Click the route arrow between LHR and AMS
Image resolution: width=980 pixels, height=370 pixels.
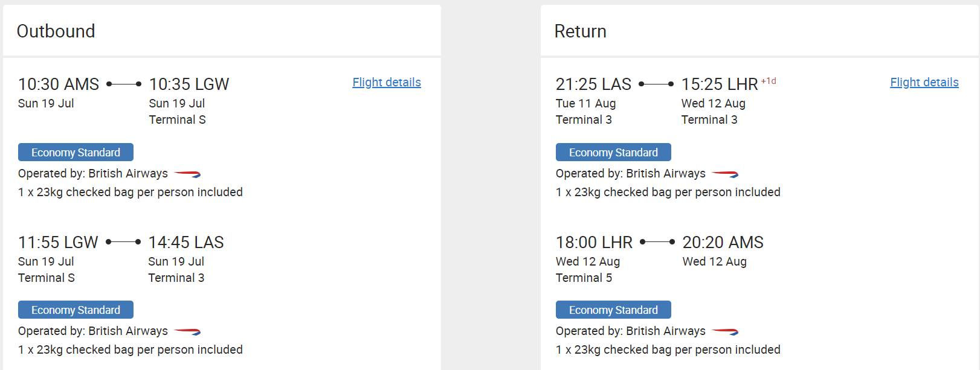tap(657, 241)
